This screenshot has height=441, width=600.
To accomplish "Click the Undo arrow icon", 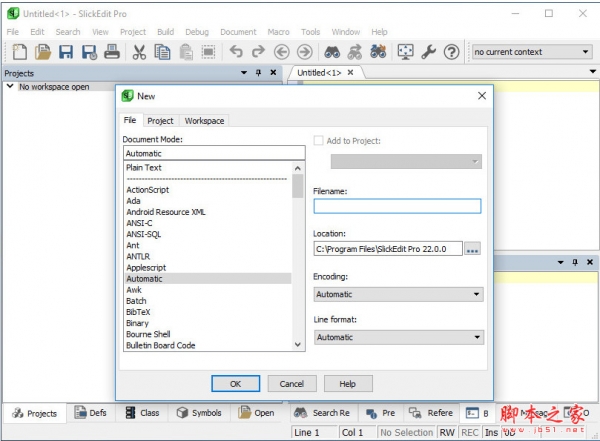I will [236, 52].
